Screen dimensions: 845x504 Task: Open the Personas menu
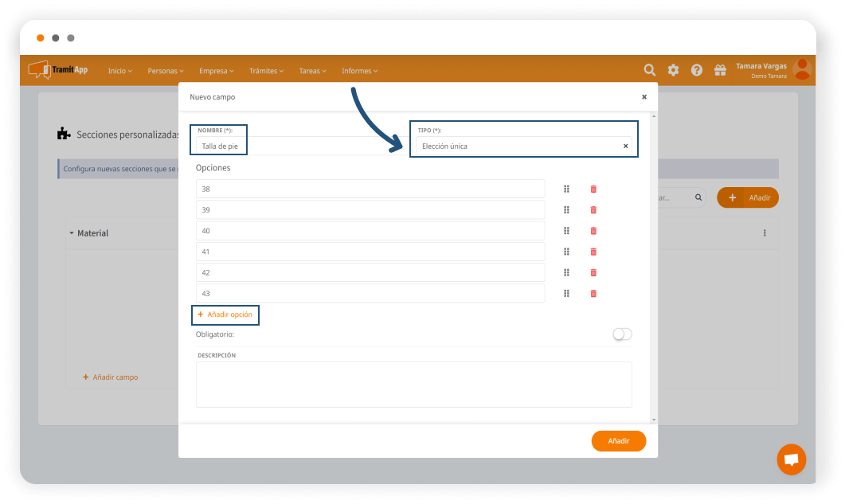[x=165, y=71]
